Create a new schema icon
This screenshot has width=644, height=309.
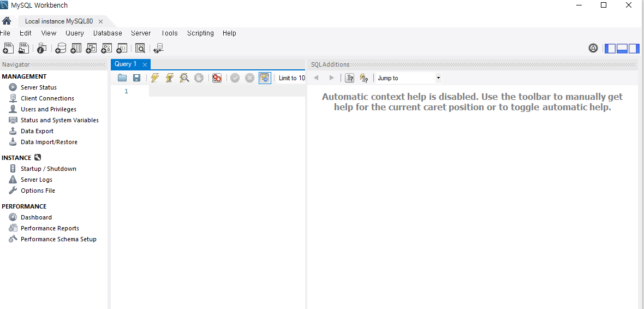point(61,48)
